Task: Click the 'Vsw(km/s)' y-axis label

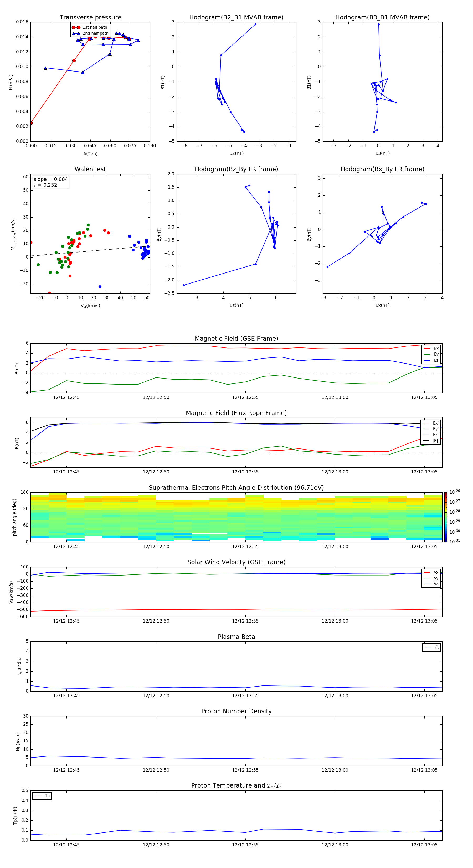Action: 11,592
